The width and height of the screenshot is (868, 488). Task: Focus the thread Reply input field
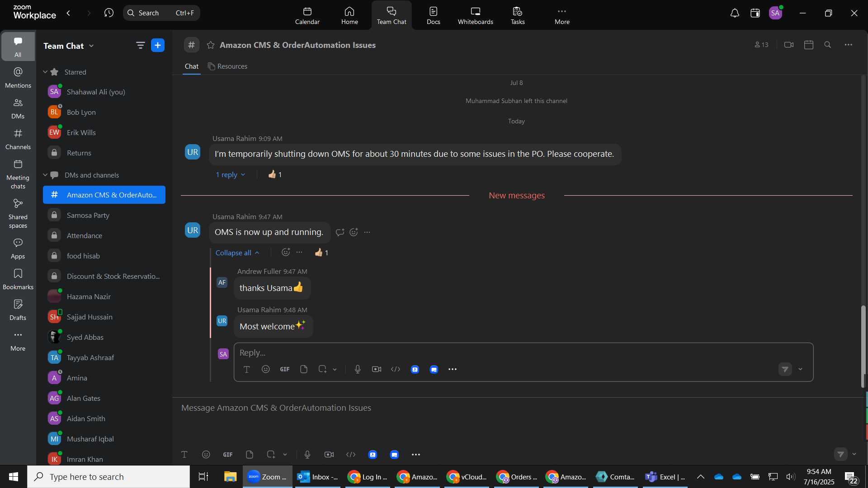523,352
